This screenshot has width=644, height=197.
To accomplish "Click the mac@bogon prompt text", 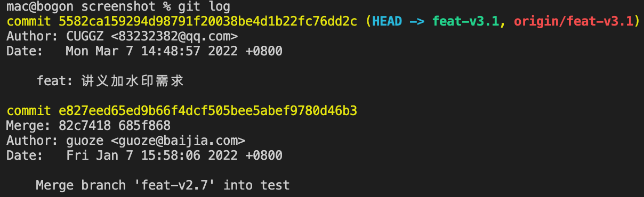I will (44, 6).
